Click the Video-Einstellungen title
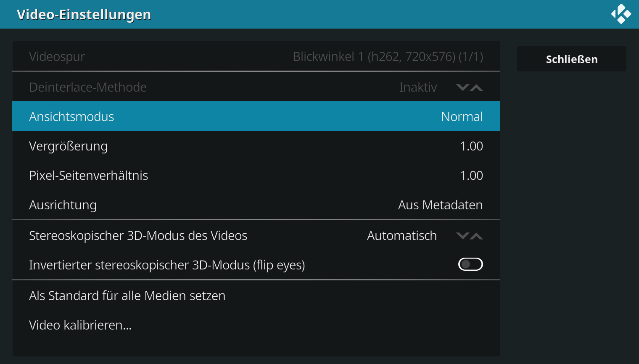This screenshot has width=639, height=364. (84, 15)
